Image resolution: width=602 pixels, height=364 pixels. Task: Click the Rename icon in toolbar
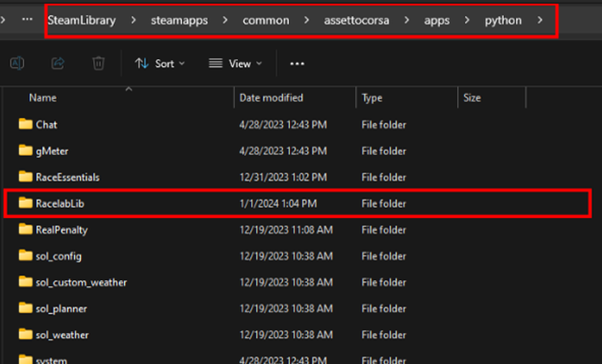point(17,63)
